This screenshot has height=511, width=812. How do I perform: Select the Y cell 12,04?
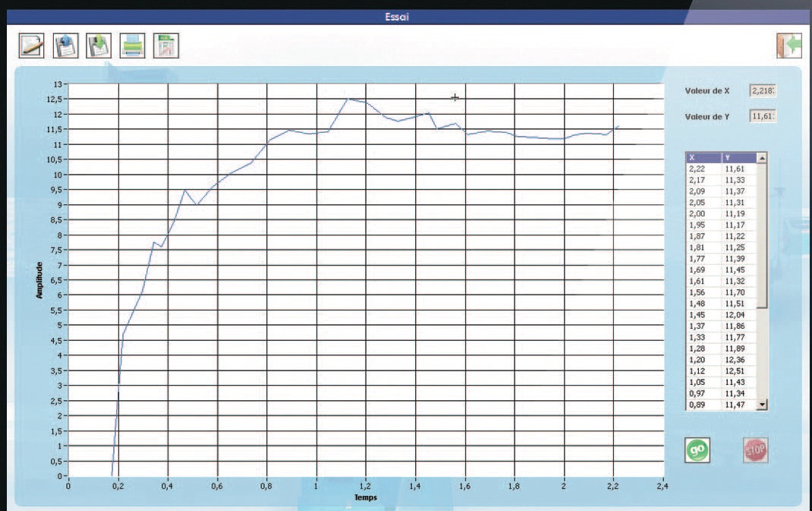pyautogui.click(x=739, y=315)
